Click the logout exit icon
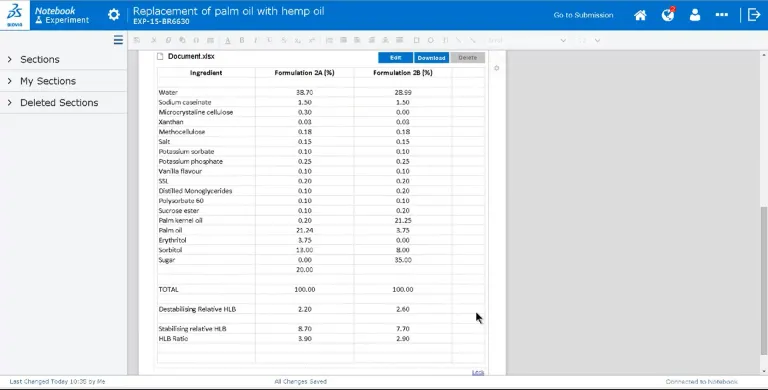Image resolution: width=768 pixels, height=390 pixels. (754, 15)
